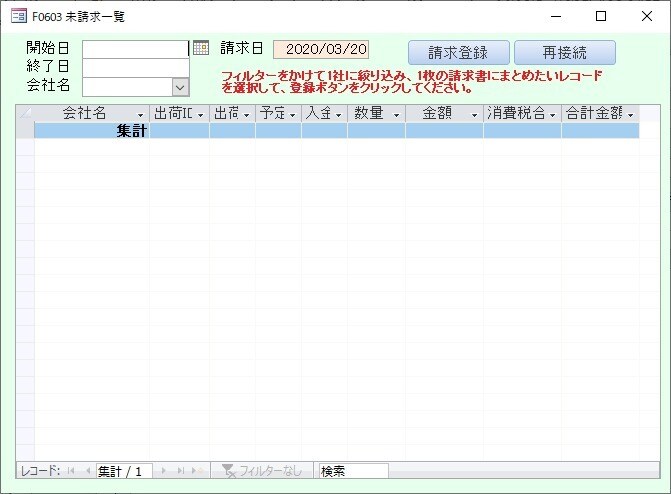Click the フィルターなし filter indicator

pyautogui.click(x=261, y=471)
